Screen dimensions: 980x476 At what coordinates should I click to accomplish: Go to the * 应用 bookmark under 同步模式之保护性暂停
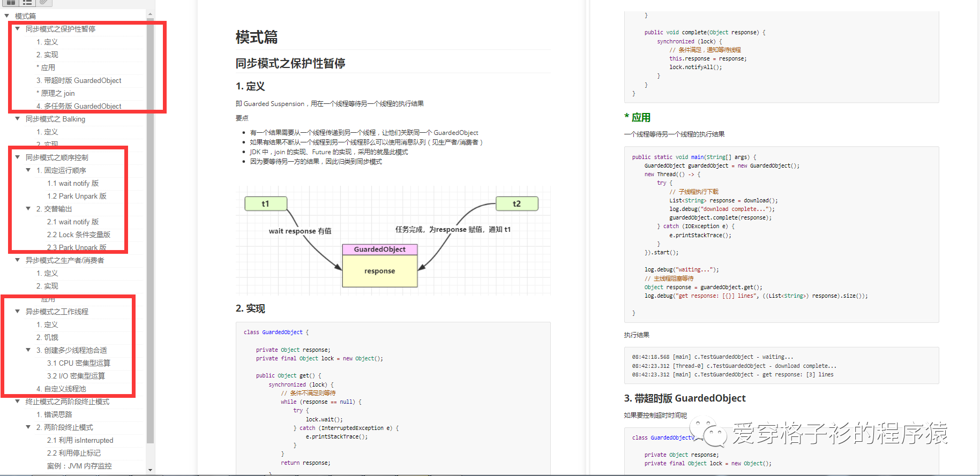click(x=46, y=67)
